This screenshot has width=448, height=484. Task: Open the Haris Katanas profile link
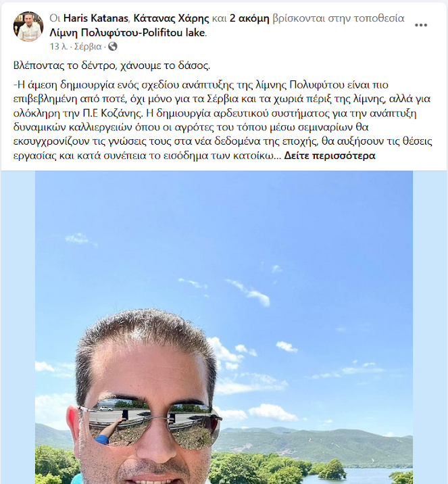coord(96,18)
